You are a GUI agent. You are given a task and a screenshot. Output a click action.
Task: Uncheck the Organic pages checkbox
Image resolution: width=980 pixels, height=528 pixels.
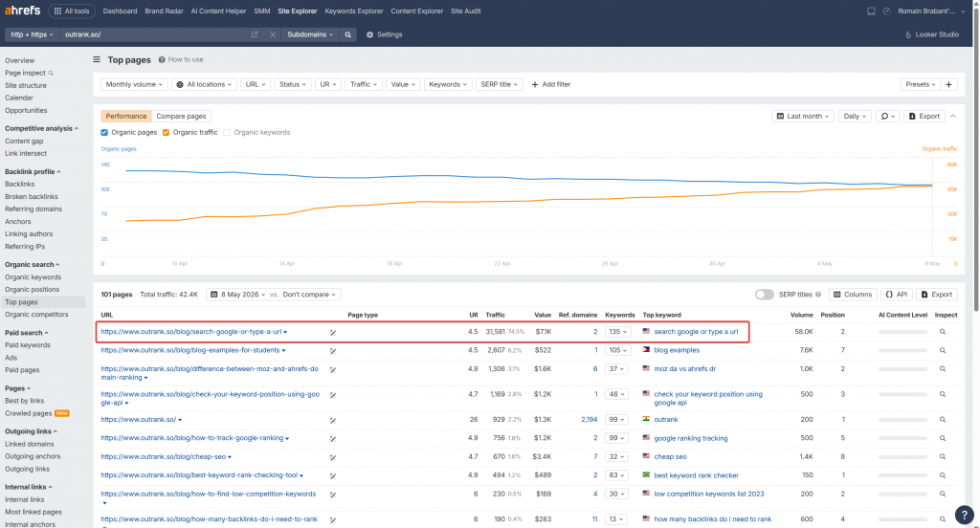[104, 132]
